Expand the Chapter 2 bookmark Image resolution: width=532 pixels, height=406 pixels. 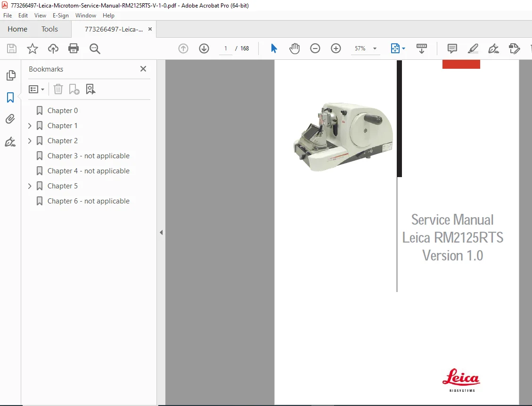tap(30, 141)
